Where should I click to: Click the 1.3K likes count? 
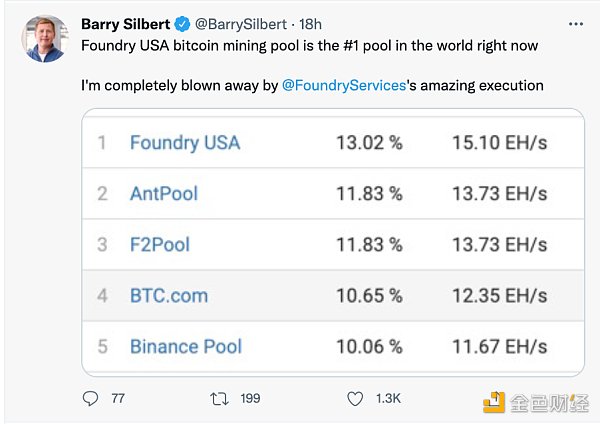click(388, 399)
